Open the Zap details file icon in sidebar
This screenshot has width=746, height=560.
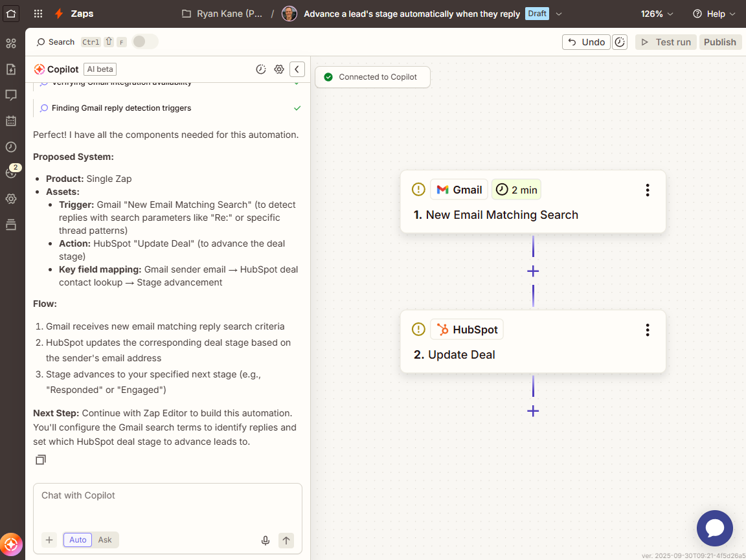pyautogui.click(x=11, y=69)
